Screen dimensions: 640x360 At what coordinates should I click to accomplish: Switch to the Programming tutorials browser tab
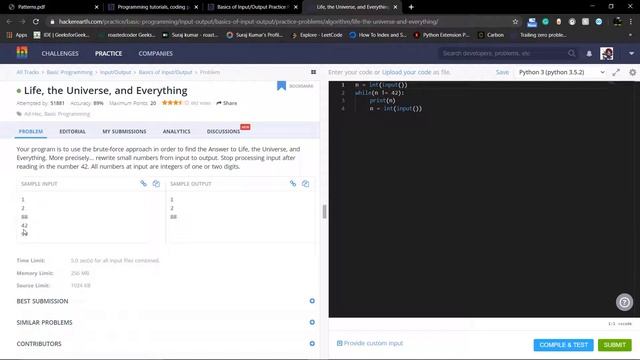click(153, 7)
